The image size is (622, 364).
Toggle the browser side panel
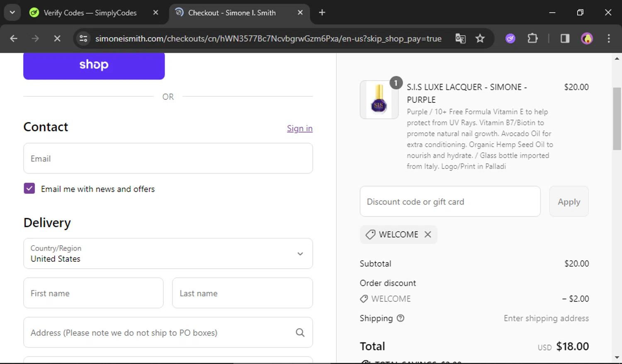tap(565, 39)
